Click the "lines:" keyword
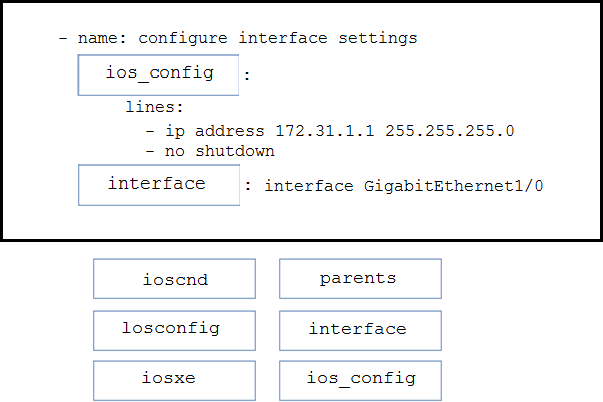The height and width of the screenshot is (402, 603). coord(154,107)
